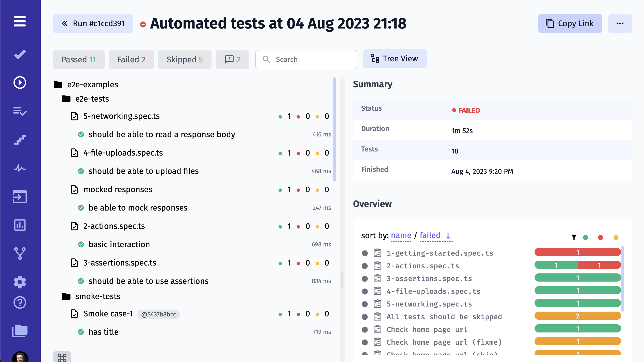Enable the Failed 2 filter
644x362 pixels.
131,59
